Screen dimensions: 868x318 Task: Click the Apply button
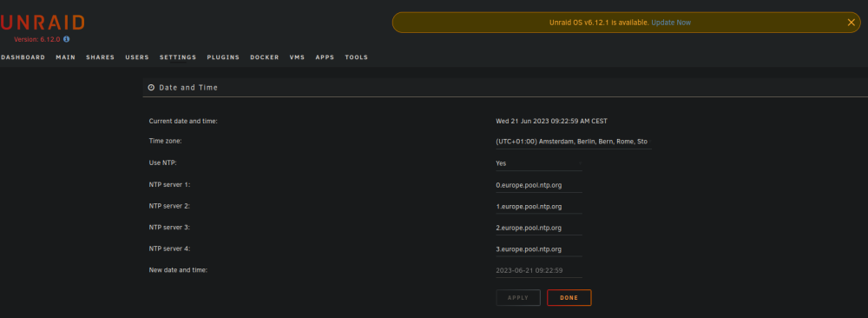518,297
